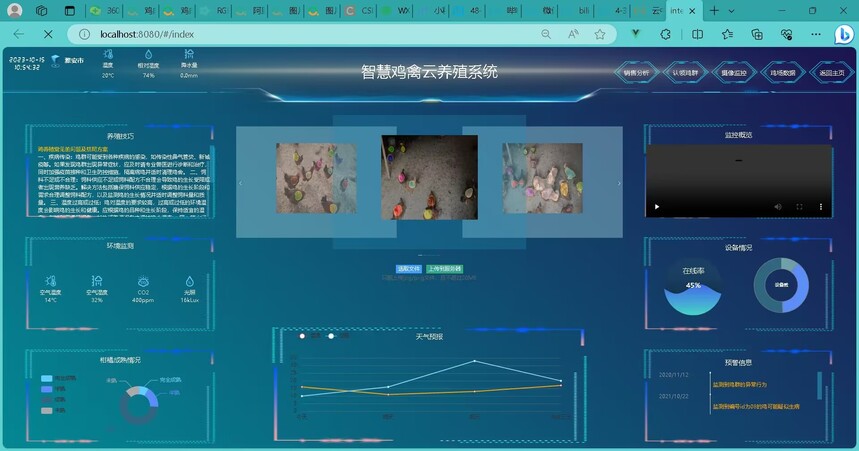Open the Bing Copilot sidebar icon
This screenshot has height=451, width=859.
click(844, 34)
